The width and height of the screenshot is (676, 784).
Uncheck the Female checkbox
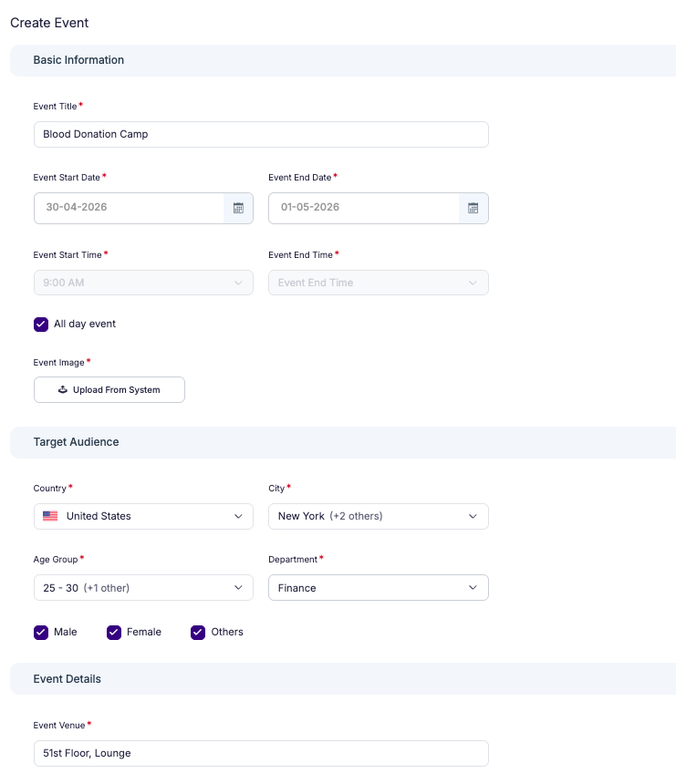click(x=113, y=632)
